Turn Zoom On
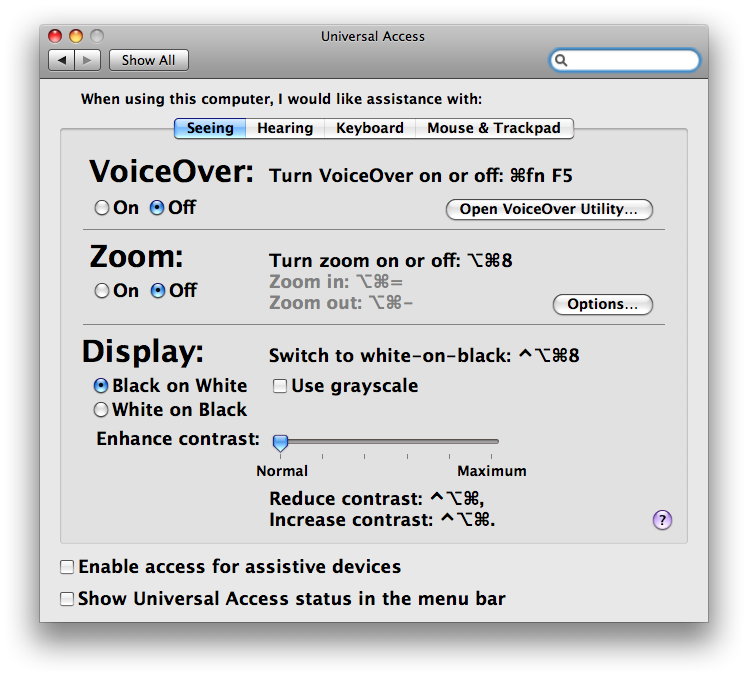Image resolution: width=748 pixels, height=677 pixels. [x=102, y=291]
